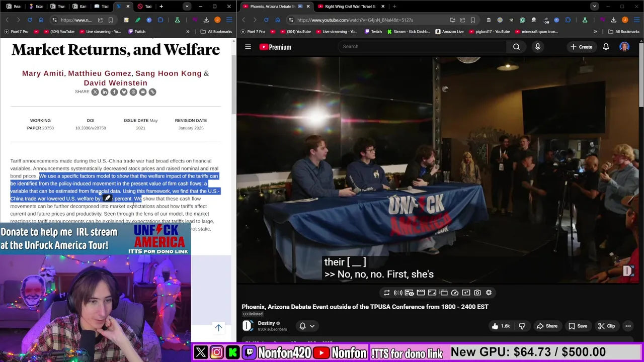
Task: Switch to the Phoenix, Arizona Debate tab
Action: pos(276,7)
